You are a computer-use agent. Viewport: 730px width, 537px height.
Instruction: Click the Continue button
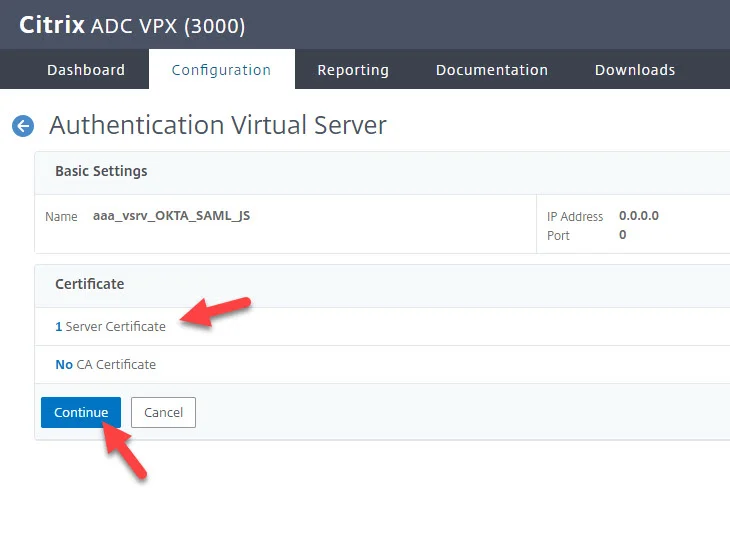81,412
